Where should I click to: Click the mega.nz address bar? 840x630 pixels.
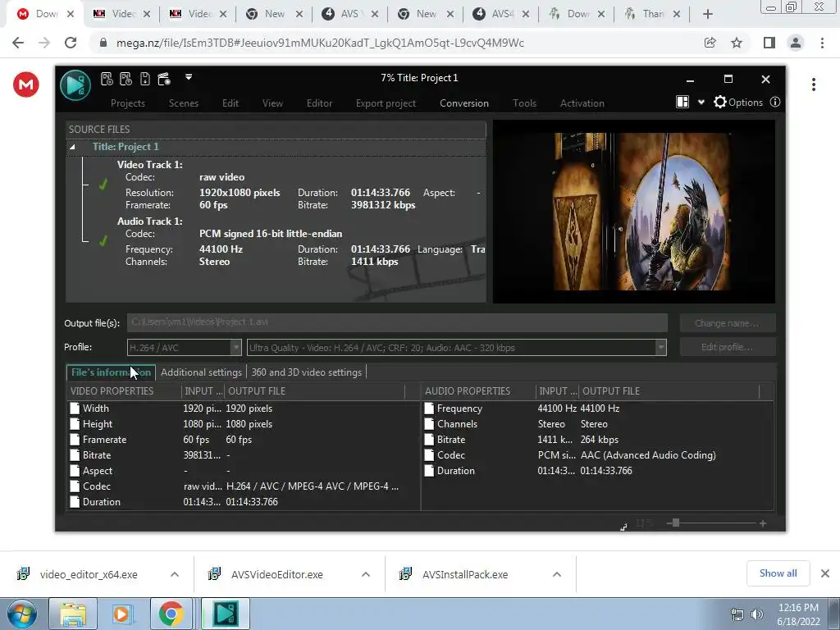pyautogui.click(x=396, y=43)
